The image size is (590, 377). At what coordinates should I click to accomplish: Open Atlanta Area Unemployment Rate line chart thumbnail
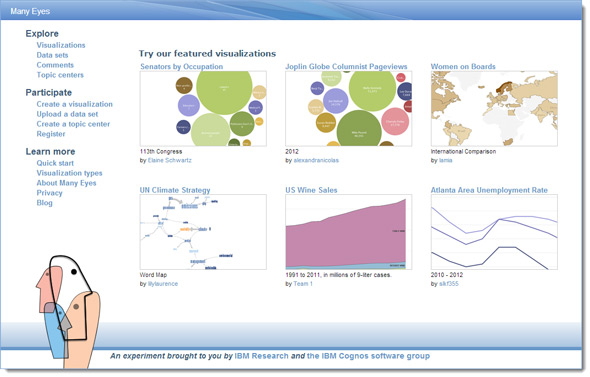pos(494,232)
